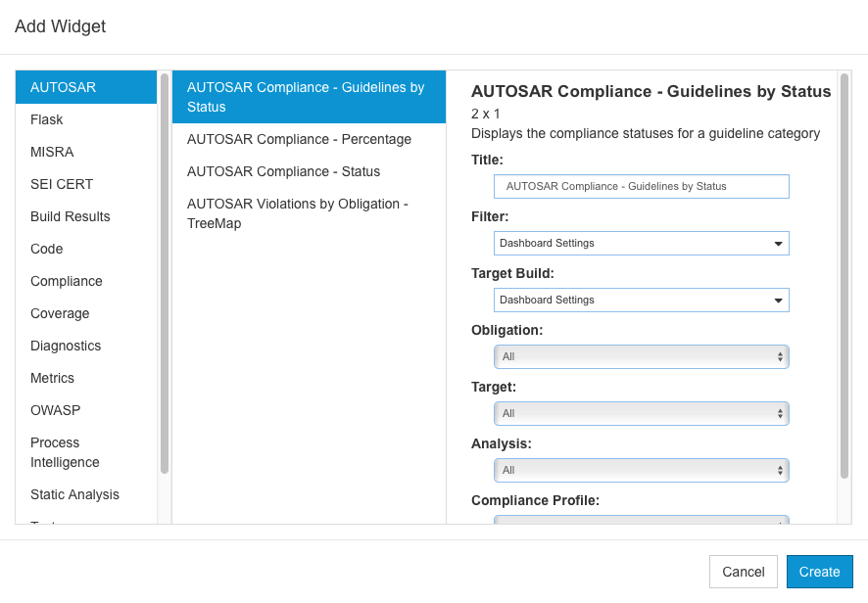Click into the Title input field
The height and width of the screenshot is (603, 868).
point(641,186)
